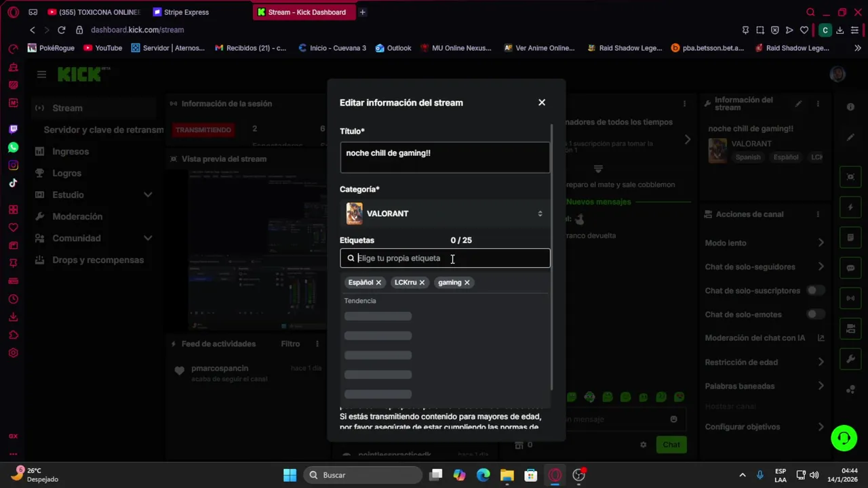
Task: Open PokéRogue bookmark
Action: click(51, 48)
